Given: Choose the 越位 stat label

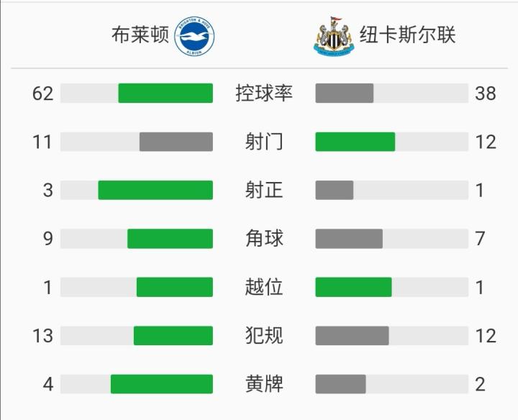Looking at the screenshot, I should 264,287.
